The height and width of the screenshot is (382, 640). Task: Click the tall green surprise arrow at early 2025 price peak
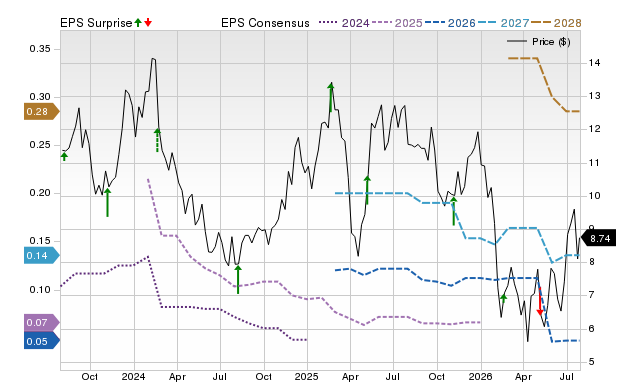[x=331, y=97]
